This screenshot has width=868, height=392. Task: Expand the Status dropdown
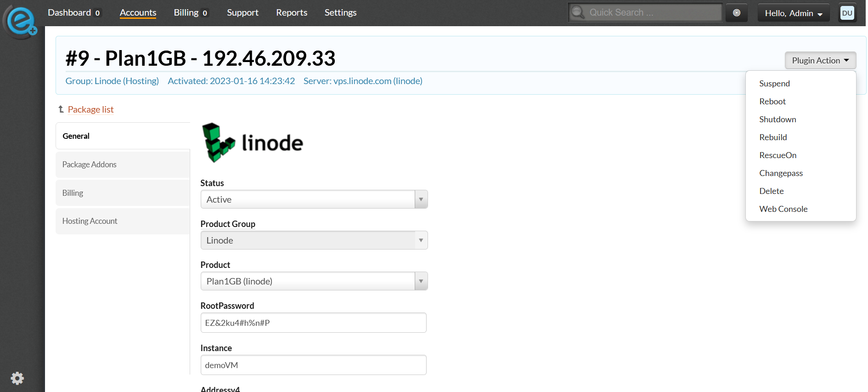pyautogui.click(x=314, y=199)
